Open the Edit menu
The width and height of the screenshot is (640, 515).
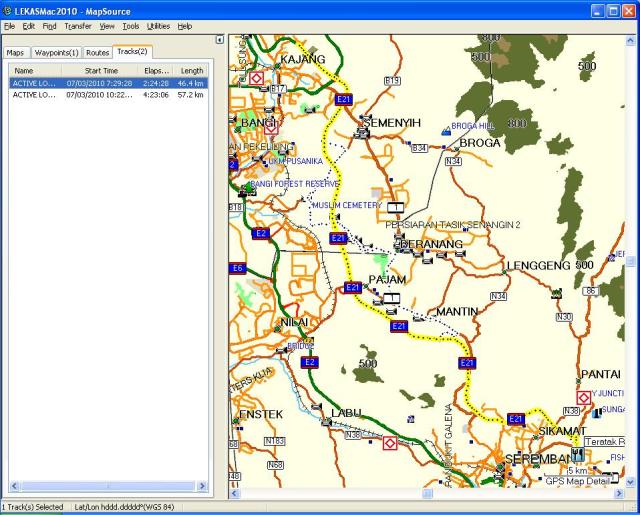29,26
